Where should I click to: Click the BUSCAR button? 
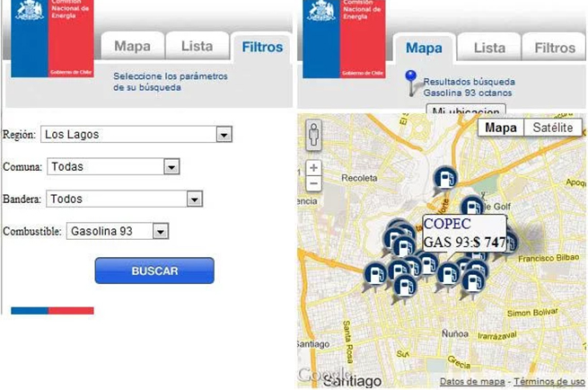[x=154, y=270]
